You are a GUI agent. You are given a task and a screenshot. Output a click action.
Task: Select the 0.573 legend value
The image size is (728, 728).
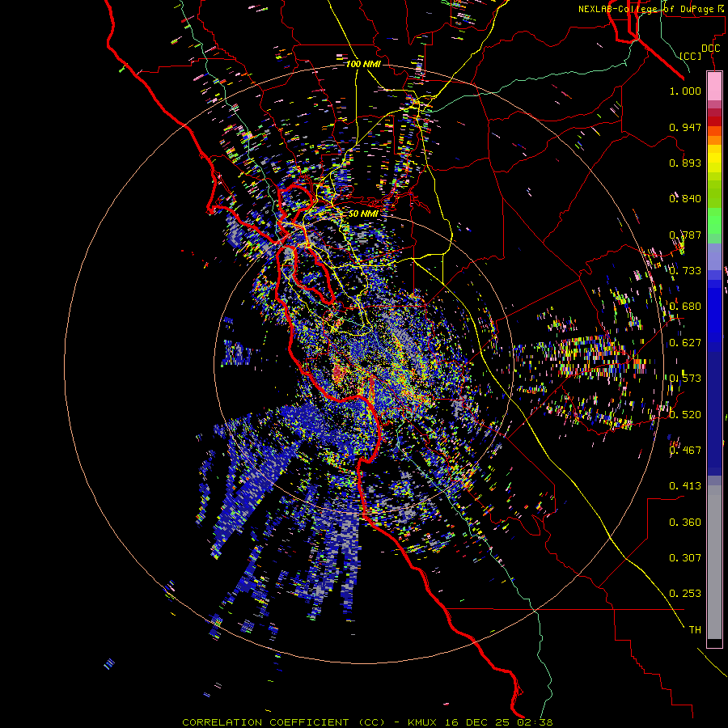(x=685, y=379)
